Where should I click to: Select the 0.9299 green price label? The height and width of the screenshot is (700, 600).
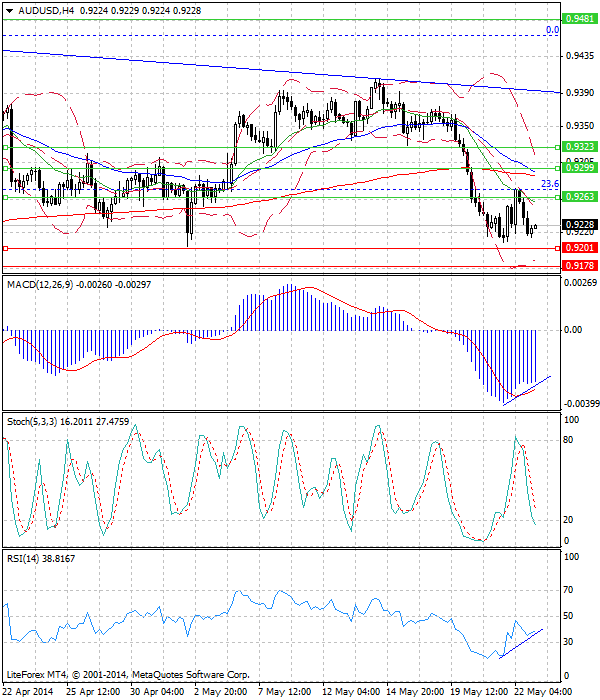click(x=579, y=168)
